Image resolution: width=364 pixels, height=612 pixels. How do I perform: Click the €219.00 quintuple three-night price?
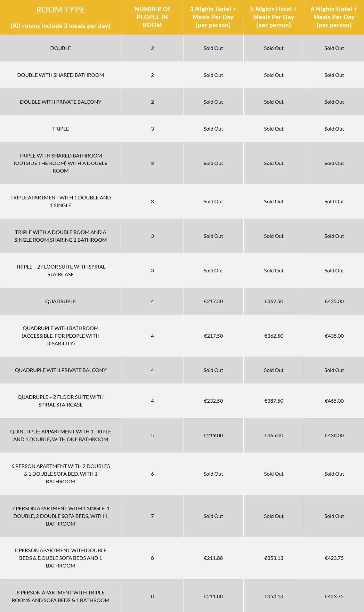click(213, 435)
